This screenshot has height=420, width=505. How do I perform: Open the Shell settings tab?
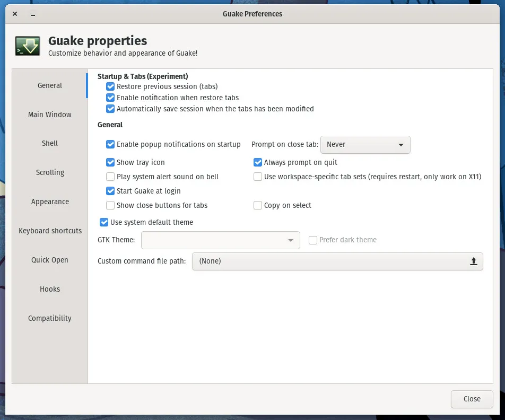(50, 143)
